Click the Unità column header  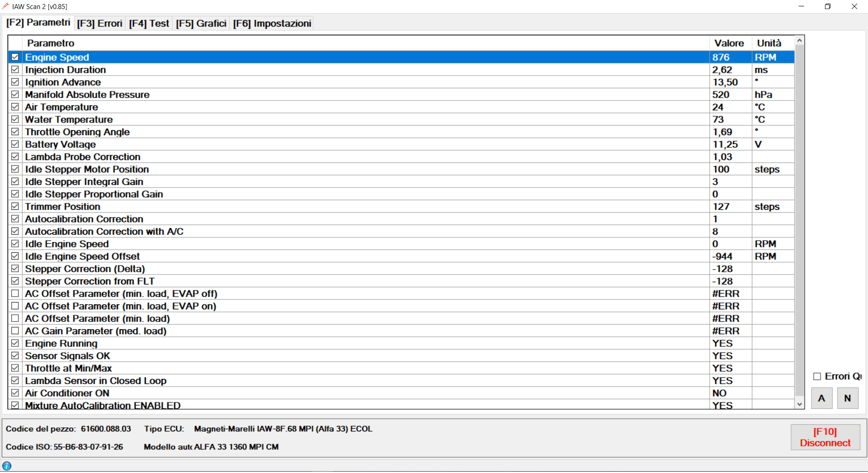773,43
